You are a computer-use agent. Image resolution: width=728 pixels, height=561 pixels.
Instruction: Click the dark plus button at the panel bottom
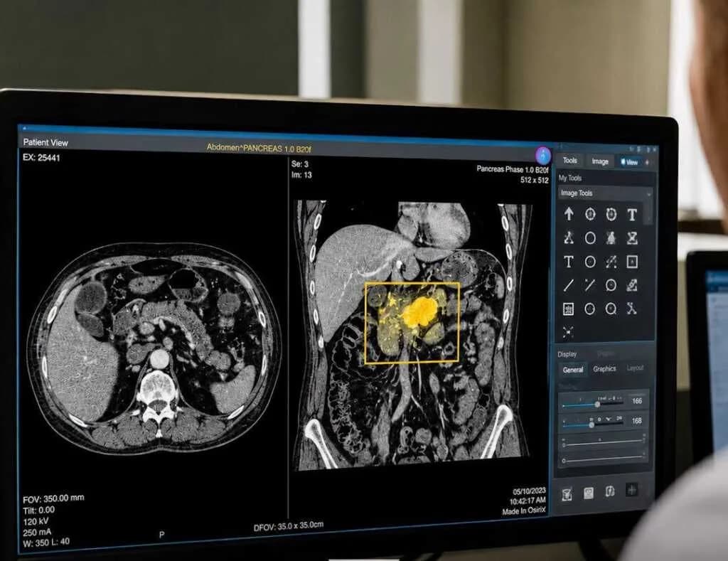[632, 489]
